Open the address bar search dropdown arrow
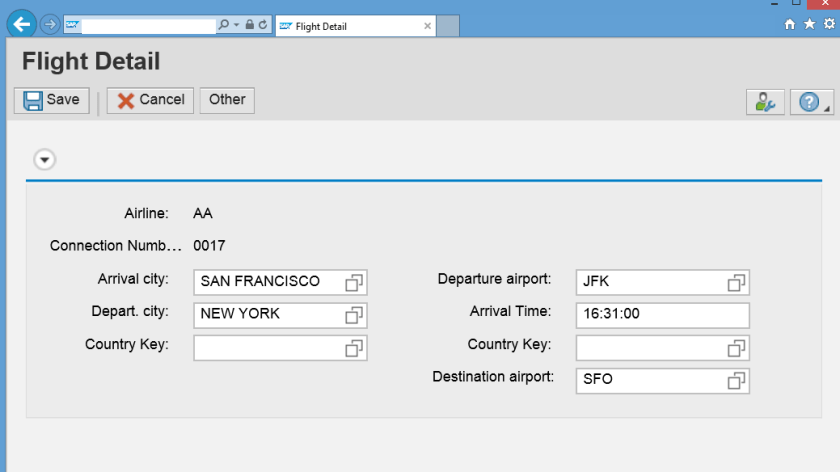 [236, 25]
